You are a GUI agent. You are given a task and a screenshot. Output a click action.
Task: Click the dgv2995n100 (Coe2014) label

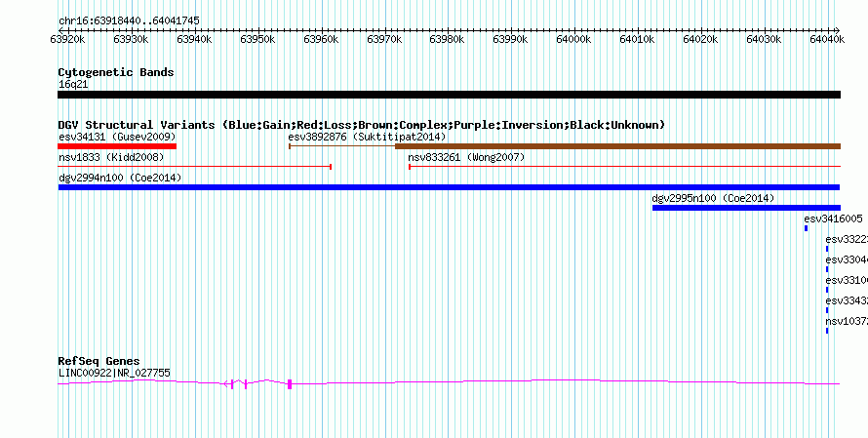coord(713,199)
